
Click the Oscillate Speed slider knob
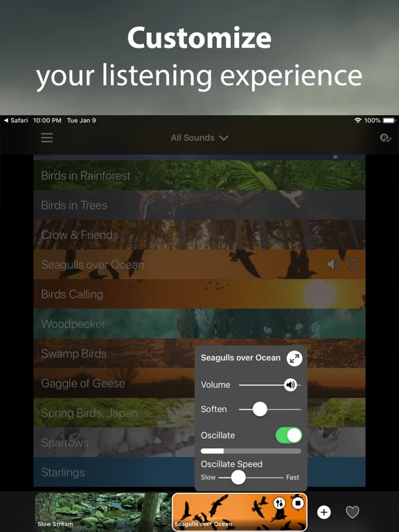coord(238,477)
